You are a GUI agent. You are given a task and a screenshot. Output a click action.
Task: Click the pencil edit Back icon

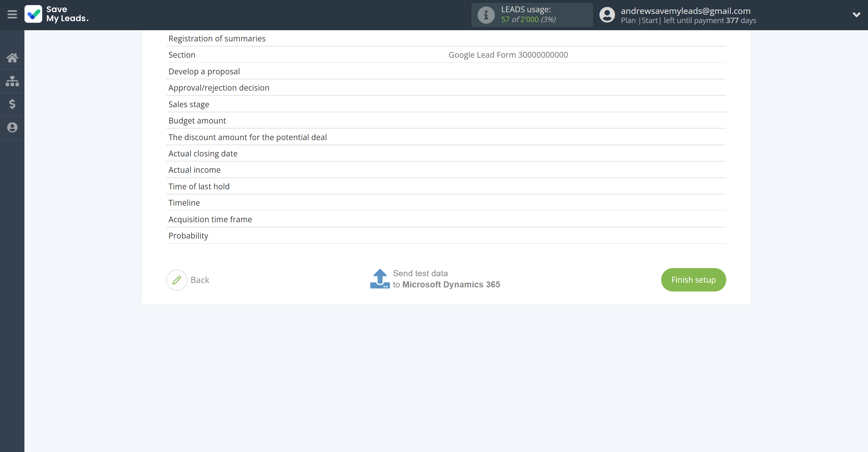point(177,280)
